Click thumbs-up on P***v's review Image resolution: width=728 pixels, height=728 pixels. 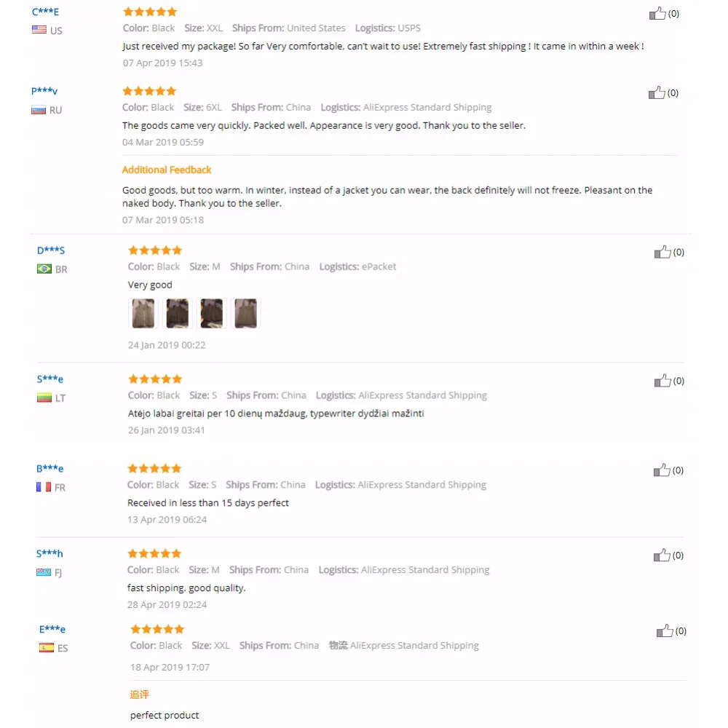tap(657, 93)
